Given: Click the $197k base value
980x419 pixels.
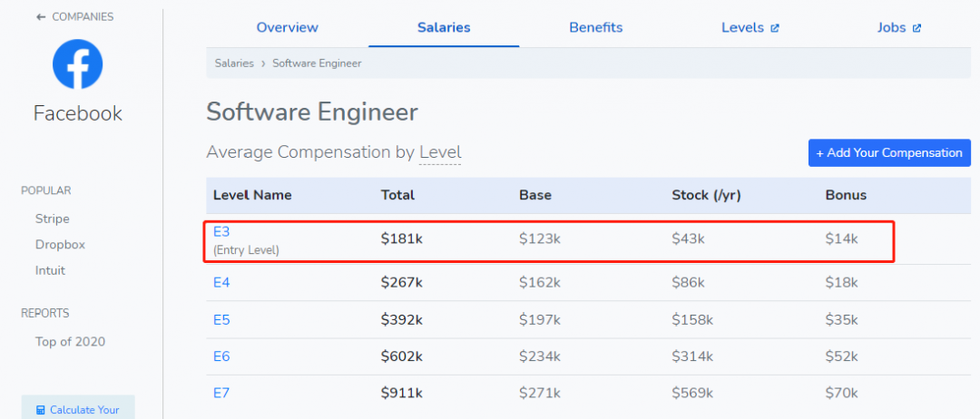Looking at the screenshot, I should click(x=540, y=320).
